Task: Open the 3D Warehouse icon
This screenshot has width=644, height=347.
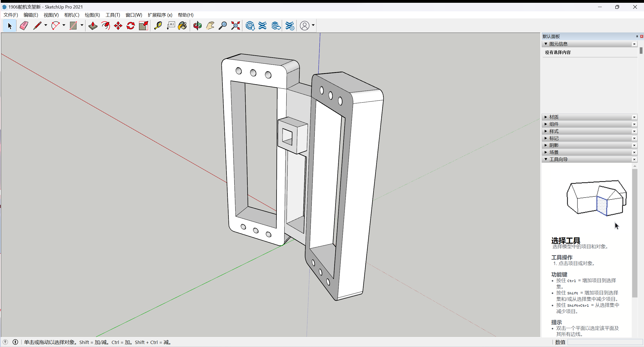Action: (250, 26)
